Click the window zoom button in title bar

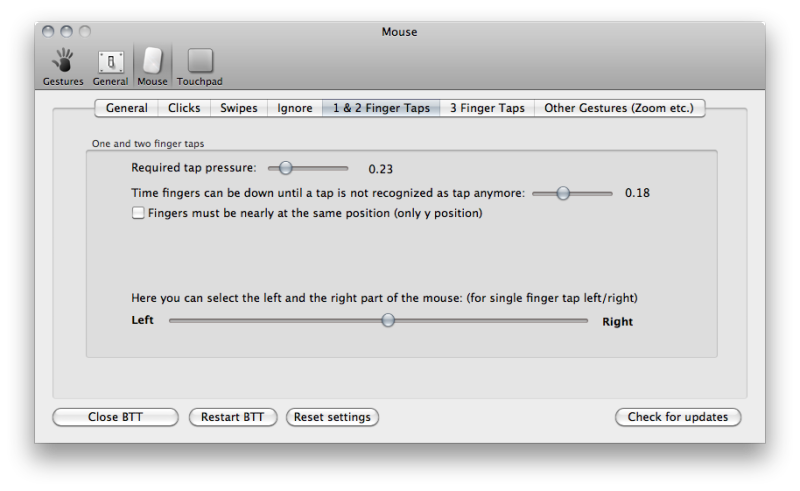pyautogui.click(x=85, y=32)
